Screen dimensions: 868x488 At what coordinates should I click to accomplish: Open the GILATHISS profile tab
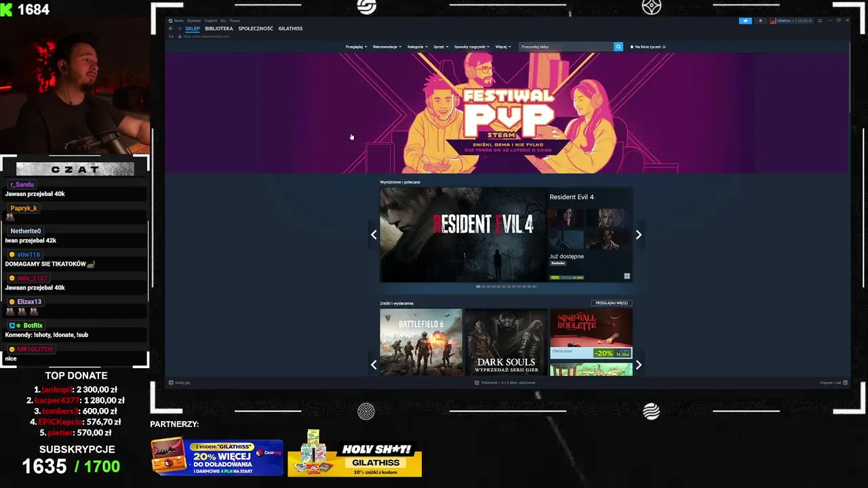[x=290, y=28]
